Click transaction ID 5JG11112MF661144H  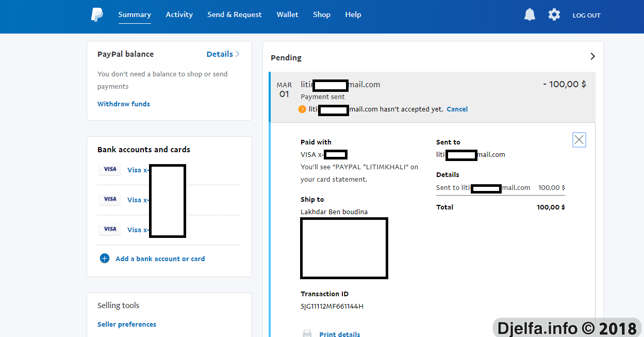tap(332, 306)
